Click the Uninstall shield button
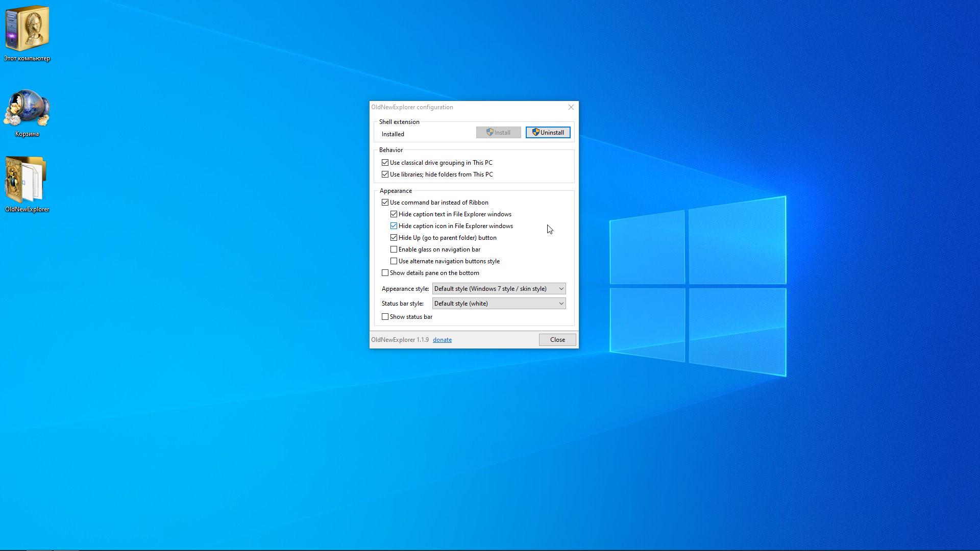The image size is (980, 551). [548, 133]
